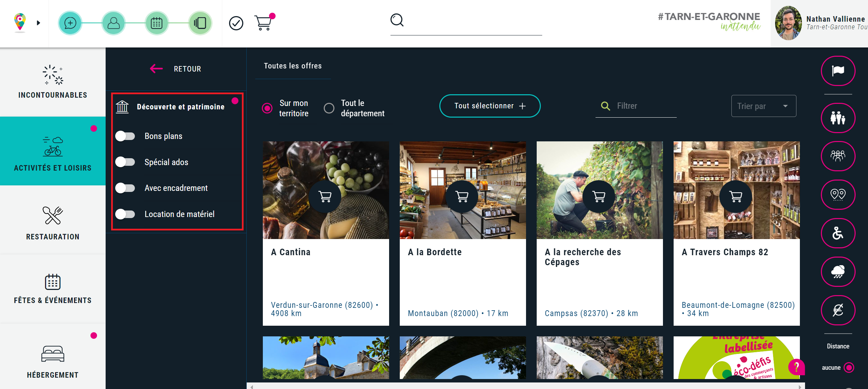Select the wheelchair accessibility filter icon
Viewport: 868px width, 389px height.
(838, 233)
